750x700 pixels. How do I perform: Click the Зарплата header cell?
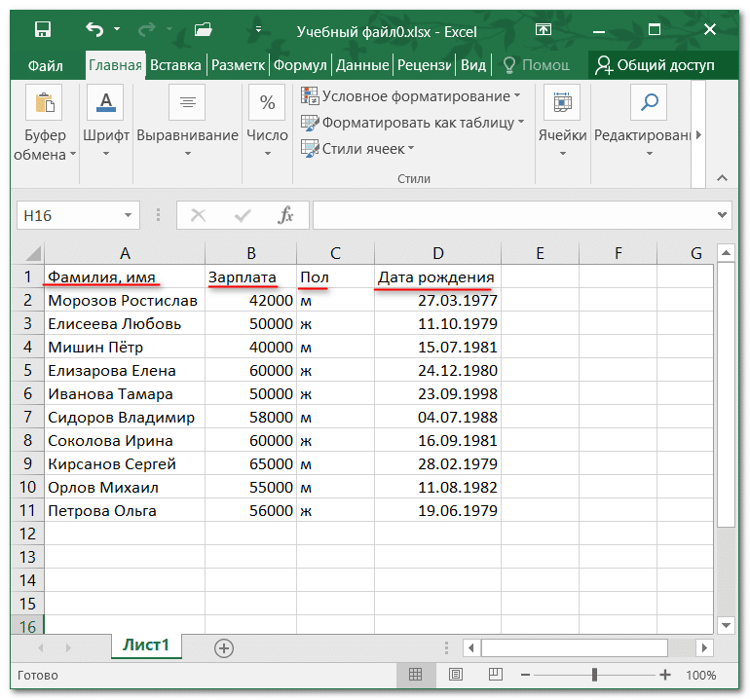click(250, 276)
